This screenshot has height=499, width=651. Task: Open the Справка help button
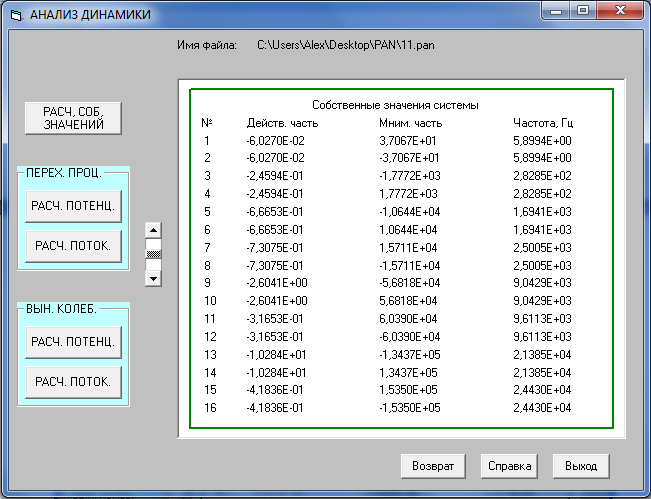pyautogui.click(x=509, y=466)
